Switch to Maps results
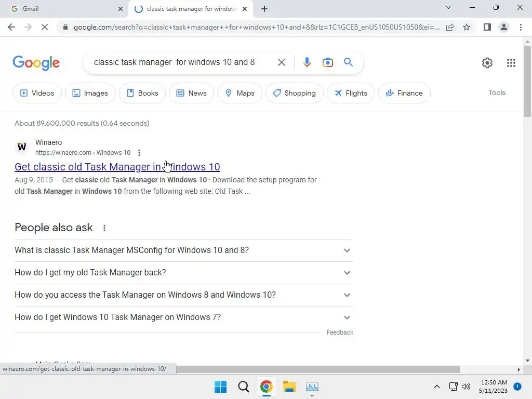This screenshot has height=399, width=532. [x=240, y=93]
